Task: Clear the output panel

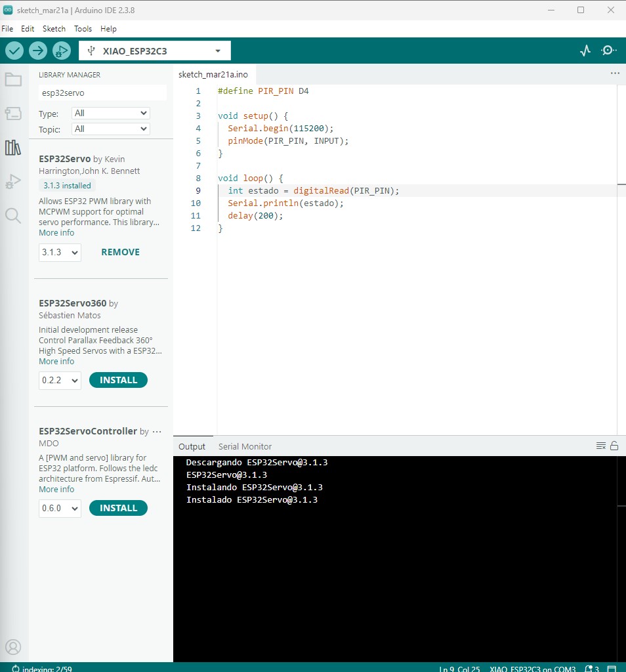Action: 600,446
